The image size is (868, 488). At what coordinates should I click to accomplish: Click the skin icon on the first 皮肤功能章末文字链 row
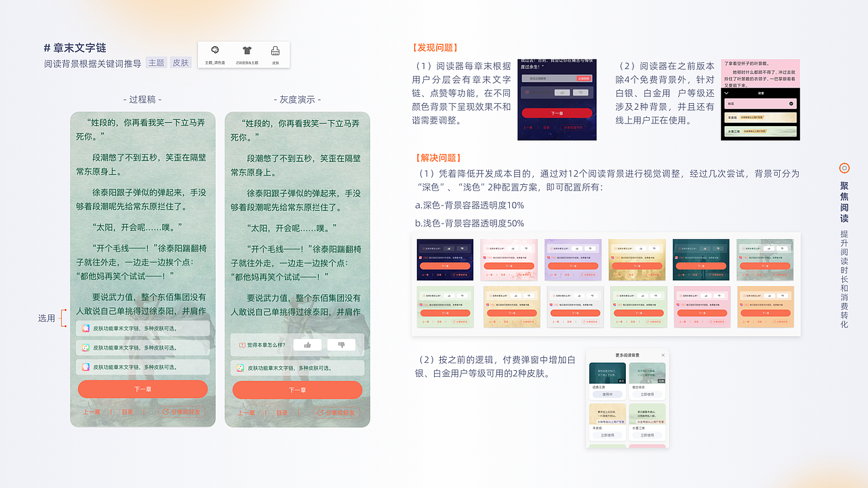coord(85,328)
